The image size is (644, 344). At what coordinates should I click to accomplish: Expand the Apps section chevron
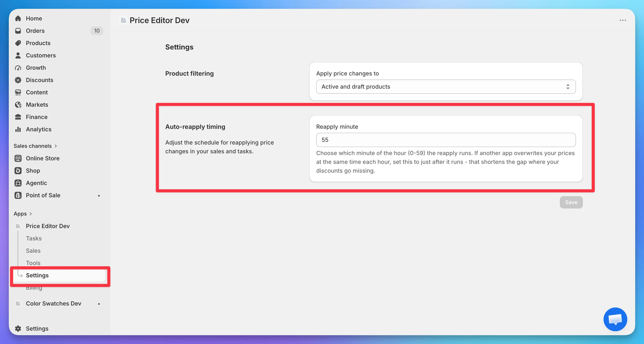[x=31, y=214]
